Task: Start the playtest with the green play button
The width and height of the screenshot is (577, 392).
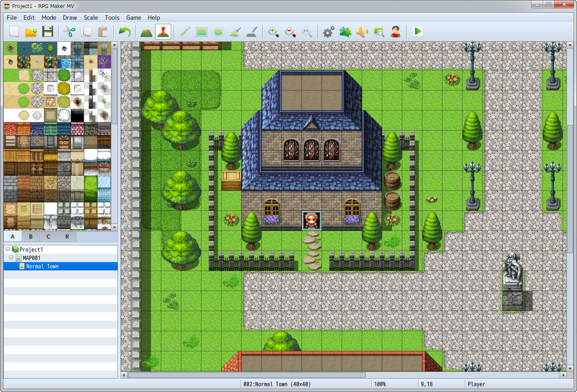Action: (418, 32)
